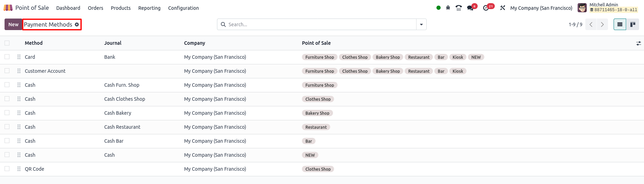Open the Payment Methods gear actions

(77, 24)
